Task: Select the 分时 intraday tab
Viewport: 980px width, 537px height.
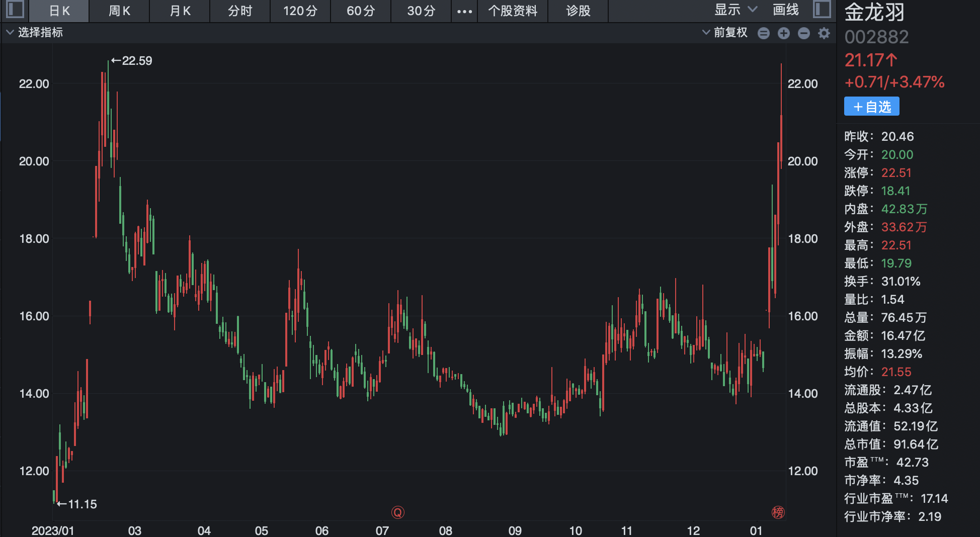Action: tap(240, 11)
